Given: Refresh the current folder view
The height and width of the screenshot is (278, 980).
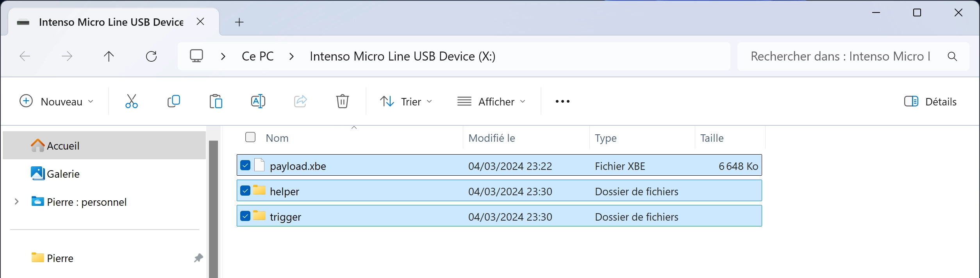Looking at the screenshot, I should pos(151,56).
